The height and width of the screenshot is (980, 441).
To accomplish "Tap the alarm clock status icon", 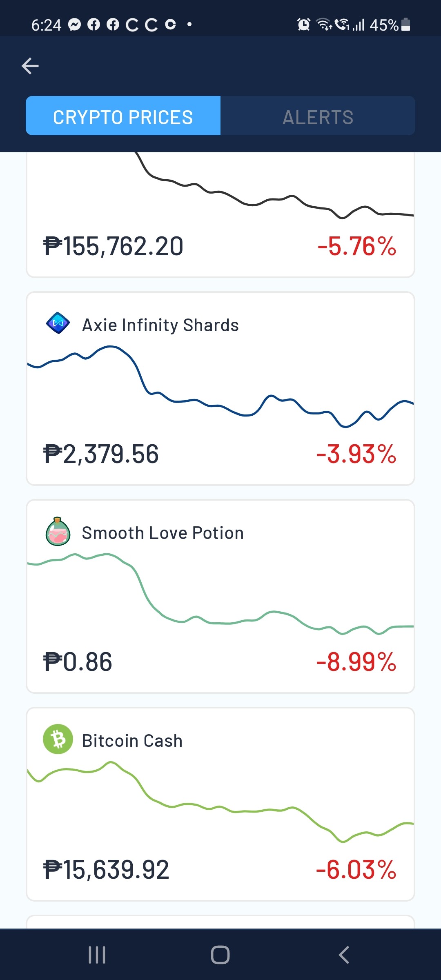I will [x=304, y=25].
